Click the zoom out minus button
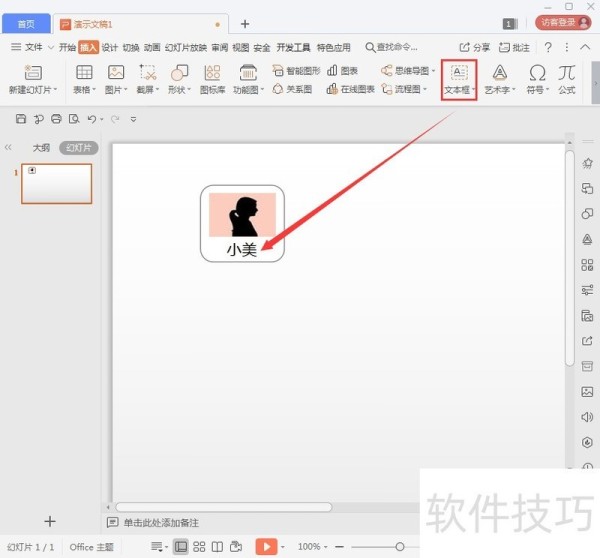This screenshot has height=558, width=600. [x=339, y=547]
